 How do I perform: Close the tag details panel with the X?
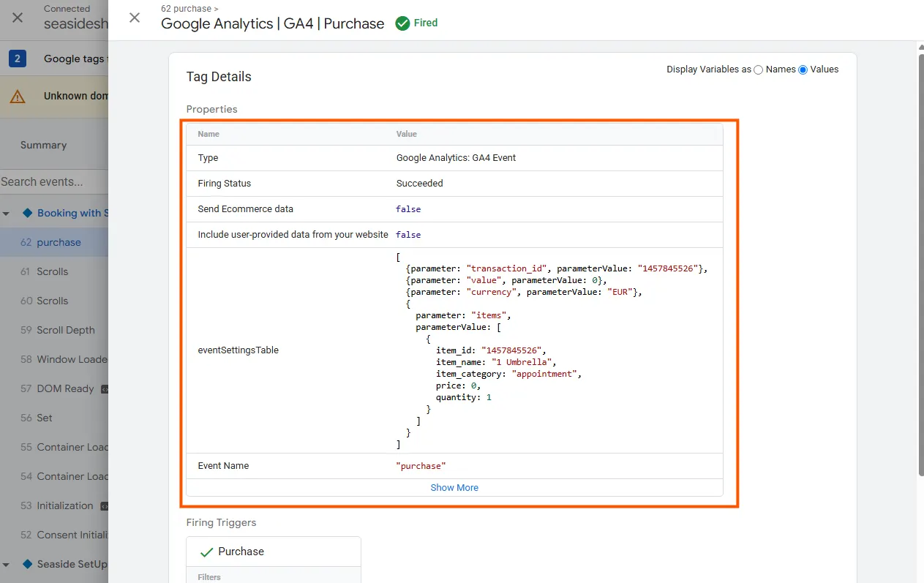tap(135, 18)
